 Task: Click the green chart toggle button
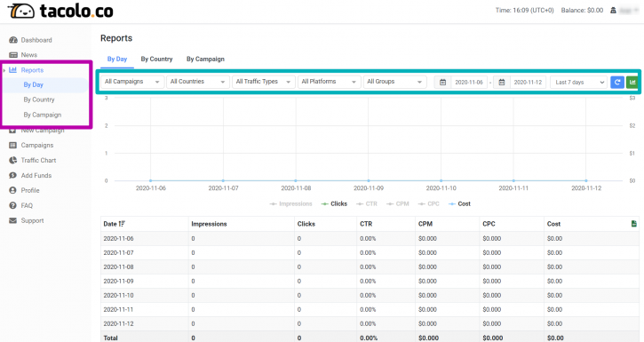632,82
